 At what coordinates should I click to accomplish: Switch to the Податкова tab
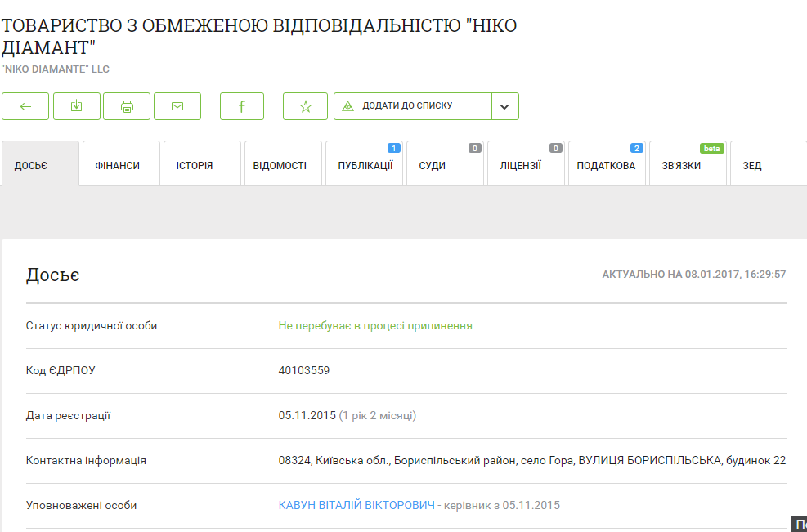pos(606,165)
